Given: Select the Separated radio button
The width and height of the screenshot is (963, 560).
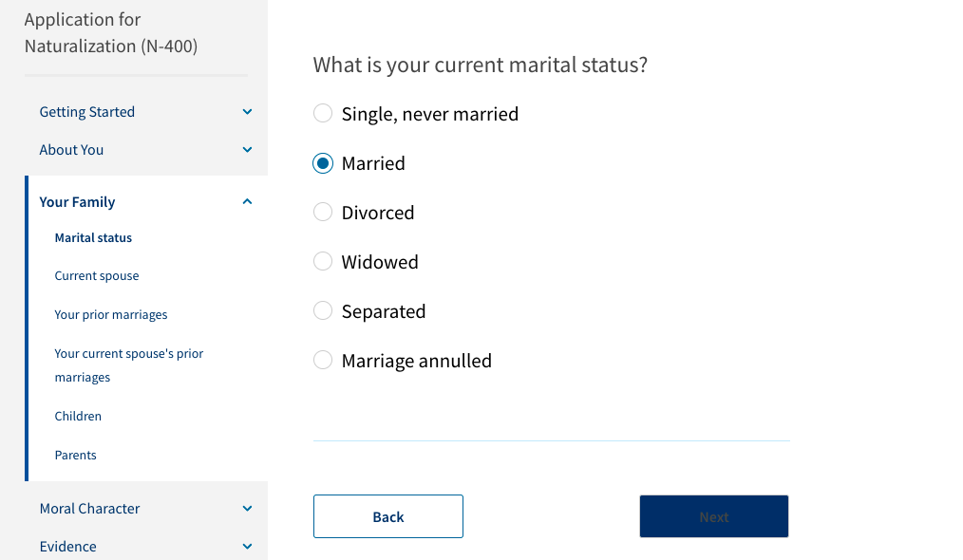Looking at the screenshot, I should point(323,310).
